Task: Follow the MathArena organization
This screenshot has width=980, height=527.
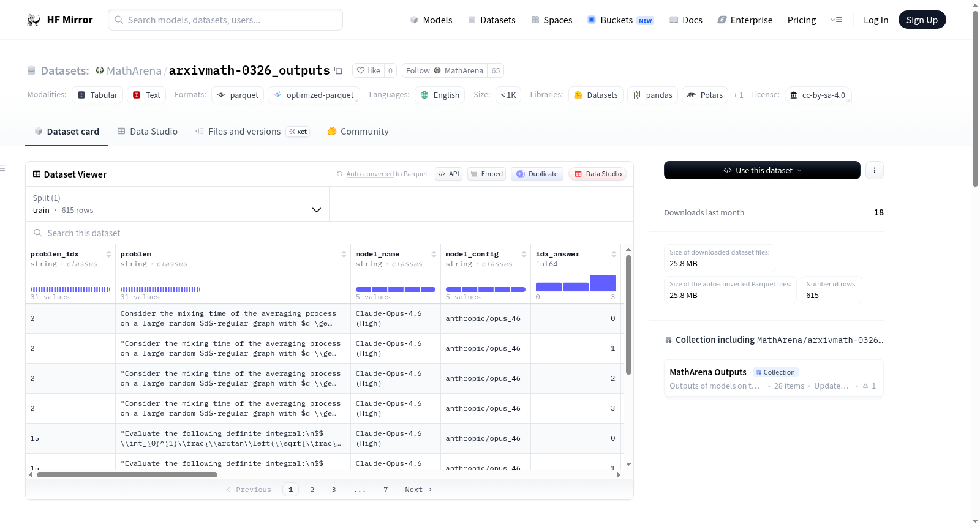Action: click(444, 70)
